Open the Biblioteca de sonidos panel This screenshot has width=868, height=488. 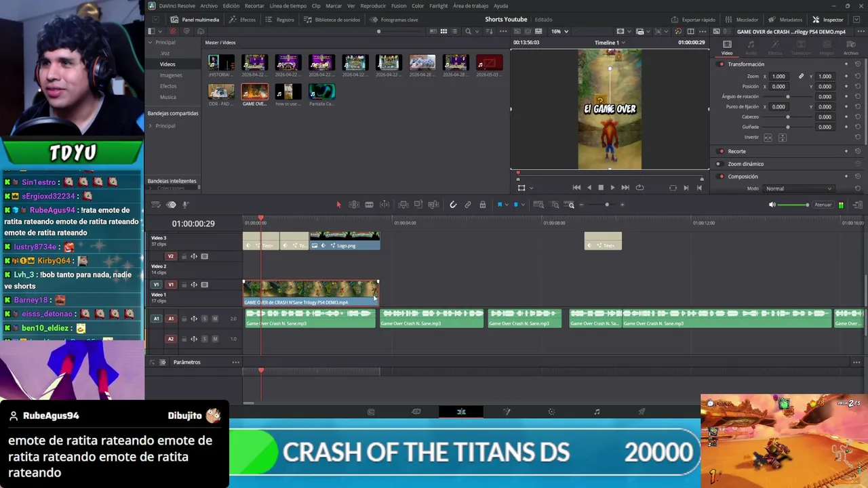tap(332, 20)
